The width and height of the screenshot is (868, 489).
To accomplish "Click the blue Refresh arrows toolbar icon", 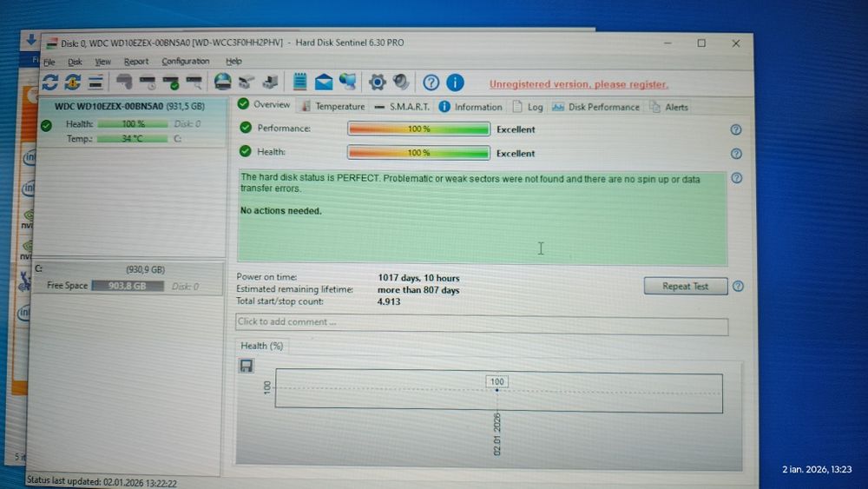I will pos(50,83).
